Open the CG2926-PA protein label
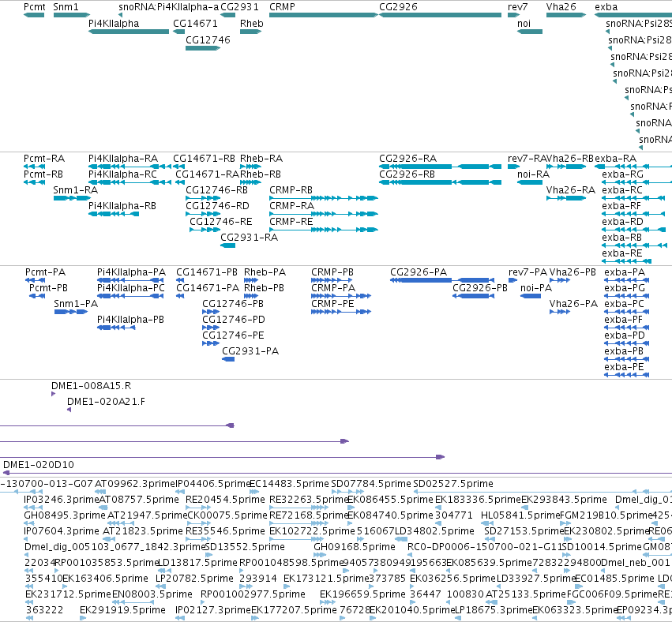The width and height of the screenshot is (672, 622). pos(419,272)
